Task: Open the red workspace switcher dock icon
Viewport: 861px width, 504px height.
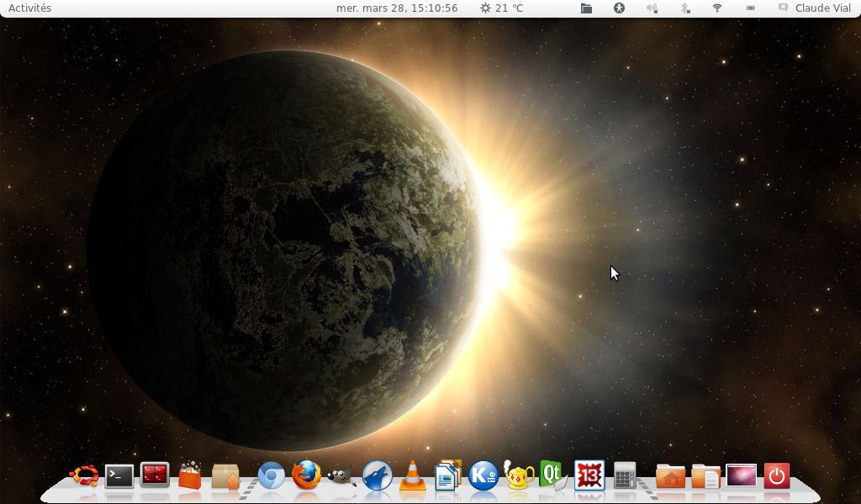Action: pos(155,475)
